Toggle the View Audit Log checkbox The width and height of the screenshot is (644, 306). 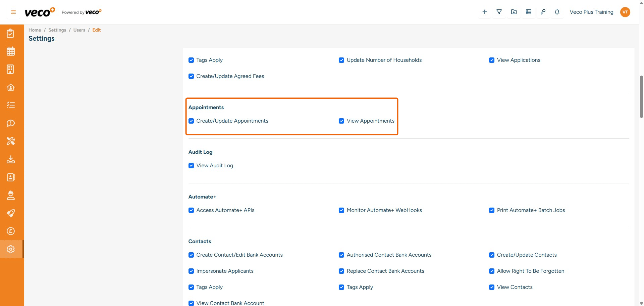point(191,165)
